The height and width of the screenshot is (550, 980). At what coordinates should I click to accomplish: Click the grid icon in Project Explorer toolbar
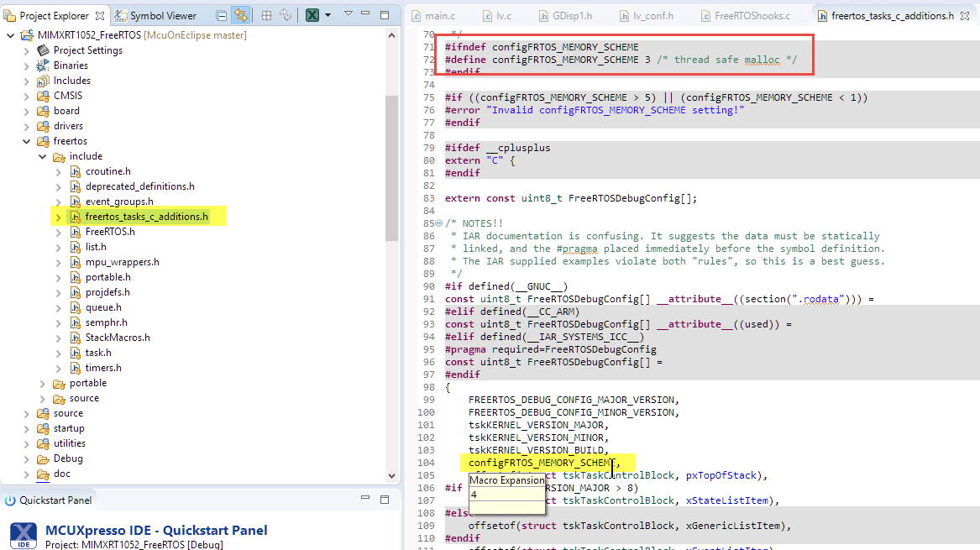click(265, 15)
